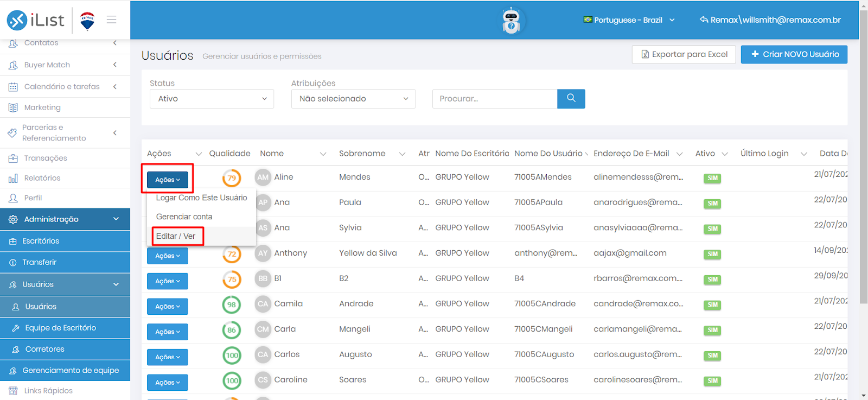The height and width of the screenshot is (400, 868).
Task: Expand the Último Login column chevron
Action: (804, 154)
